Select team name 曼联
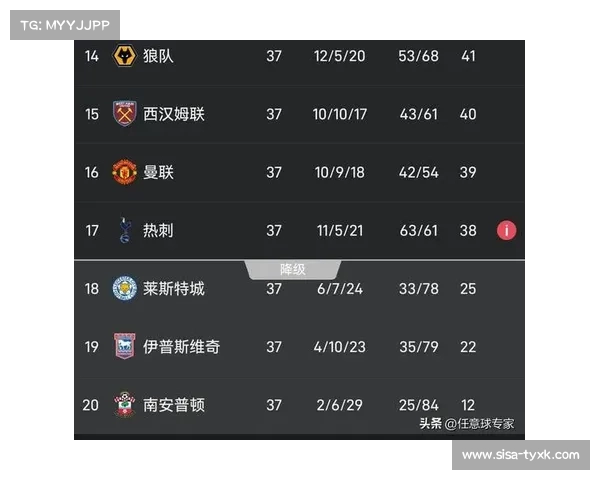The height and width of the screenshot is (480, 600). click(158, 172)
